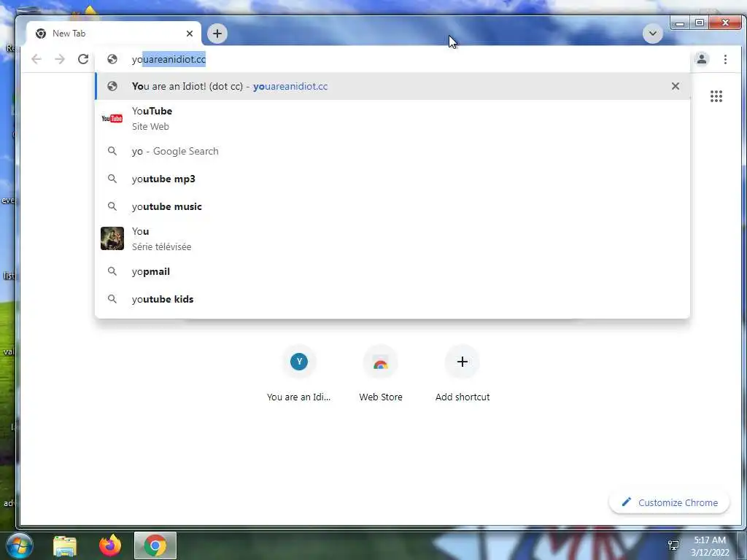Click the Chrome taskbar button
This screenshot has height=560, width=747.
click(x=155, y=545)
